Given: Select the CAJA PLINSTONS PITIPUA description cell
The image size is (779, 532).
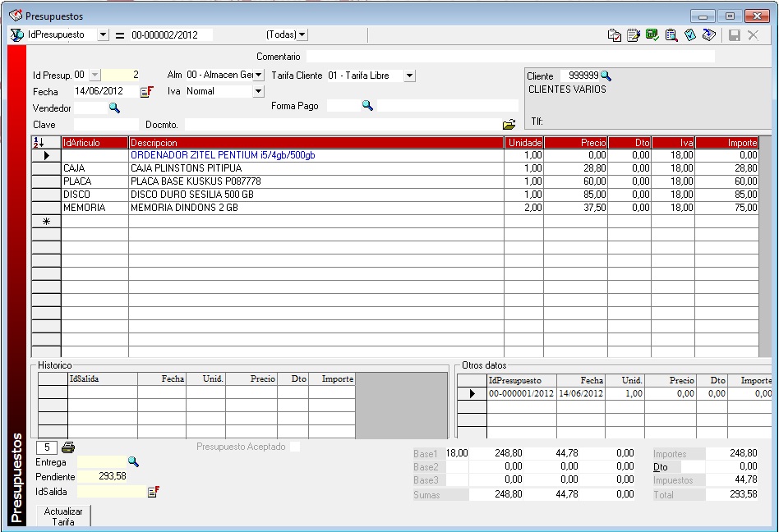Looking at the screenshot, I should point(316,168).
